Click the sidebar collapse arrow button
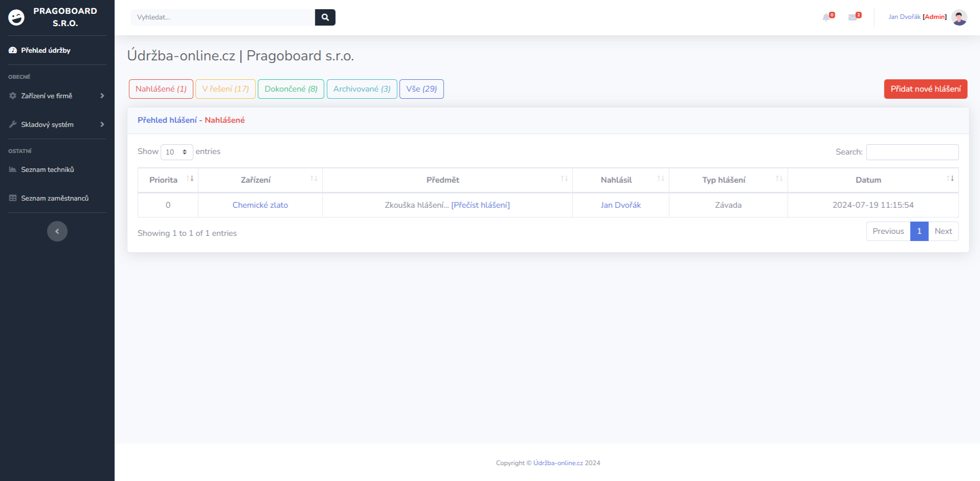This screenshot has width=980, height=481. tap(57, 231)
